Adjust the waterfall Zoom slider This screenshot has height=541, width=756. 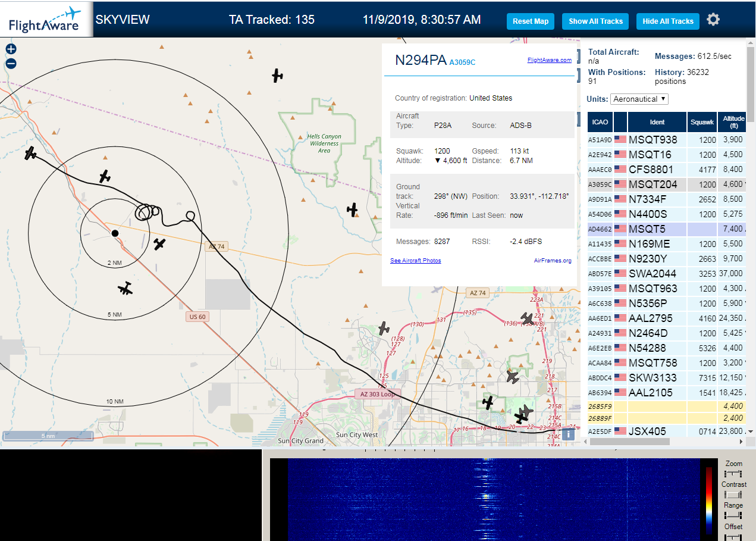coord(733,474)
